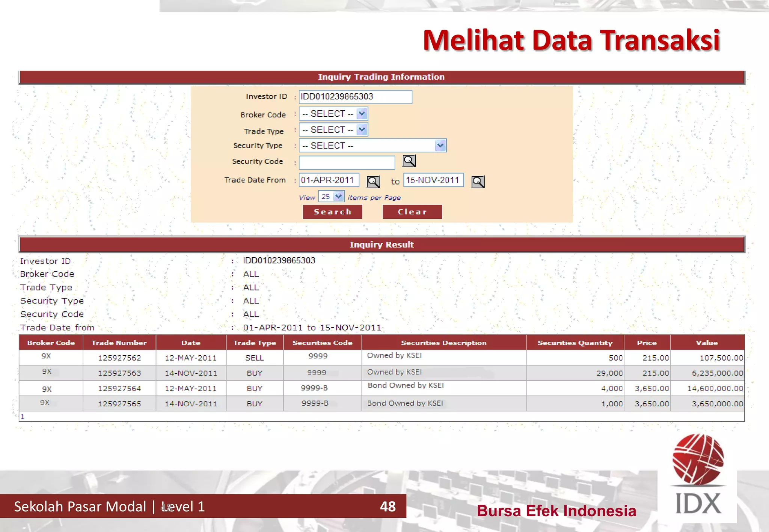Screen dimensions: 769x532
Task: Expand the Trade Type dropdown
Action: [362, 129]
